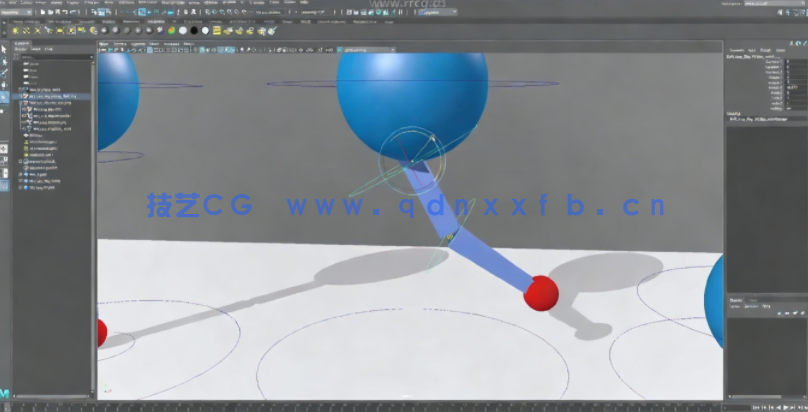Select the red sphere at arm end

coord(541,293)
